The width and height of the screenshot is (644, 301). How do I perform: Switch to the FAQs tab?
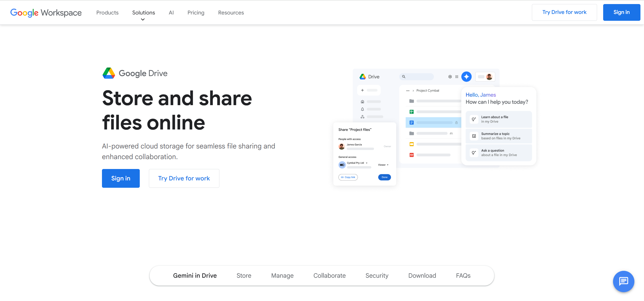pos(463,276)
